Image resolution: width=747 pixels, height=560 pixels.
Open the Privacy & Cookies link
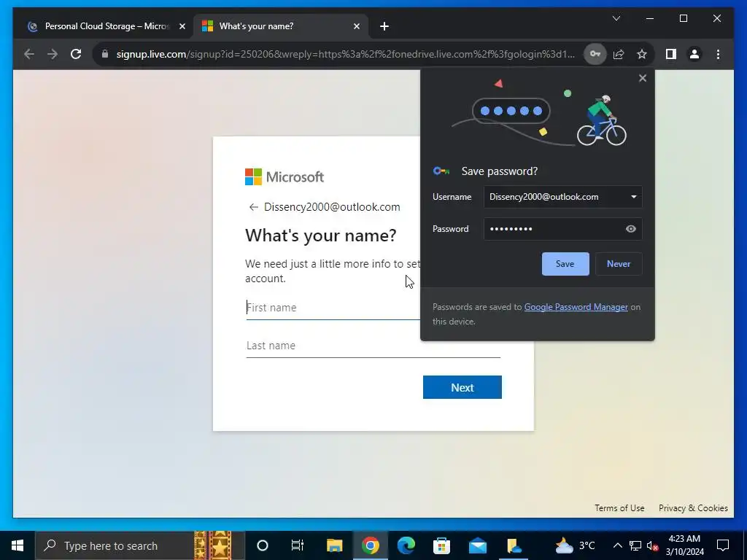[x=693, y=508]
